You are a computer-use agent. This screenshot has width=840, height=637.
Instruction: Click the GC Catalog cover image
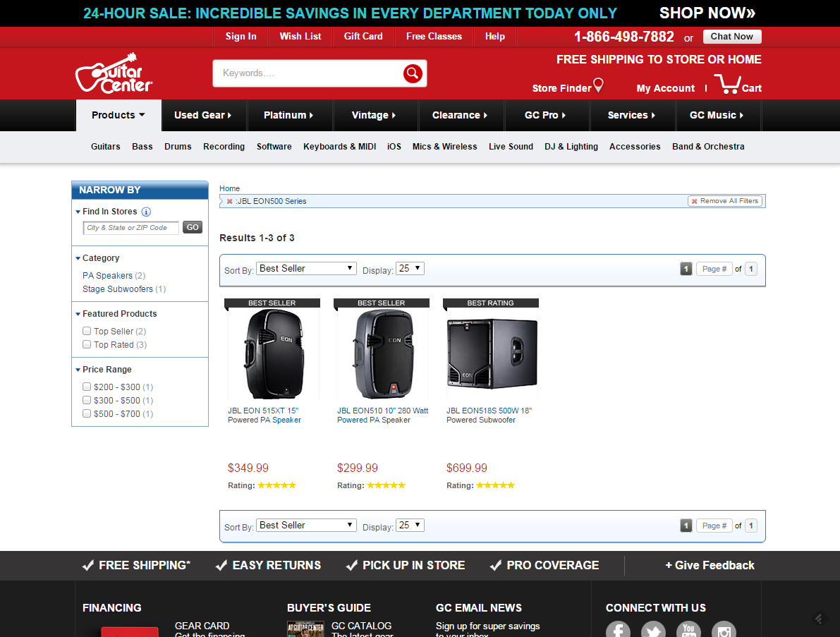305,629
